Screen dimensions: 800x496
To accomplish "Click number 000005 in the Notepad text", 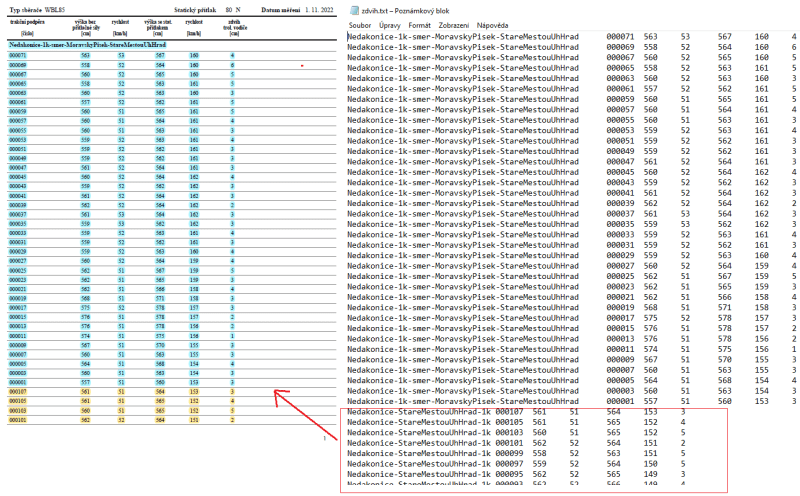I will 620,380.
